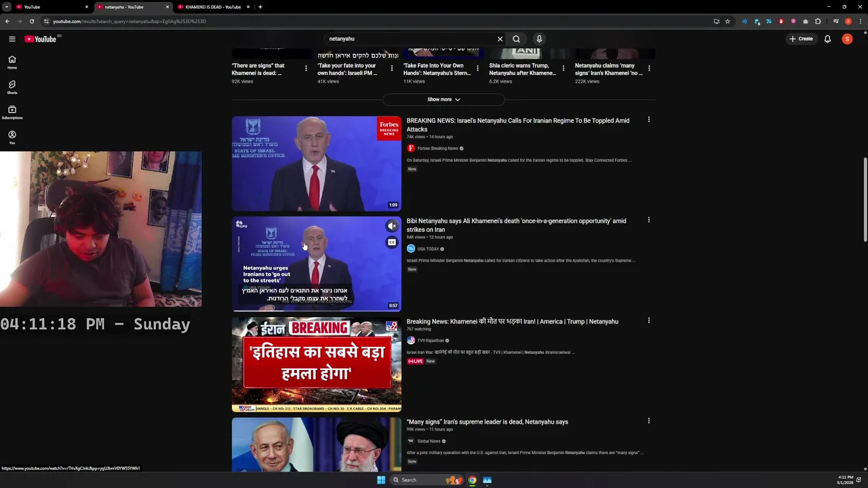This screenshot has width=868, height=488.
Task: Open the Global News Netanyahu Khamenei thumbnail
Action: 317,445
